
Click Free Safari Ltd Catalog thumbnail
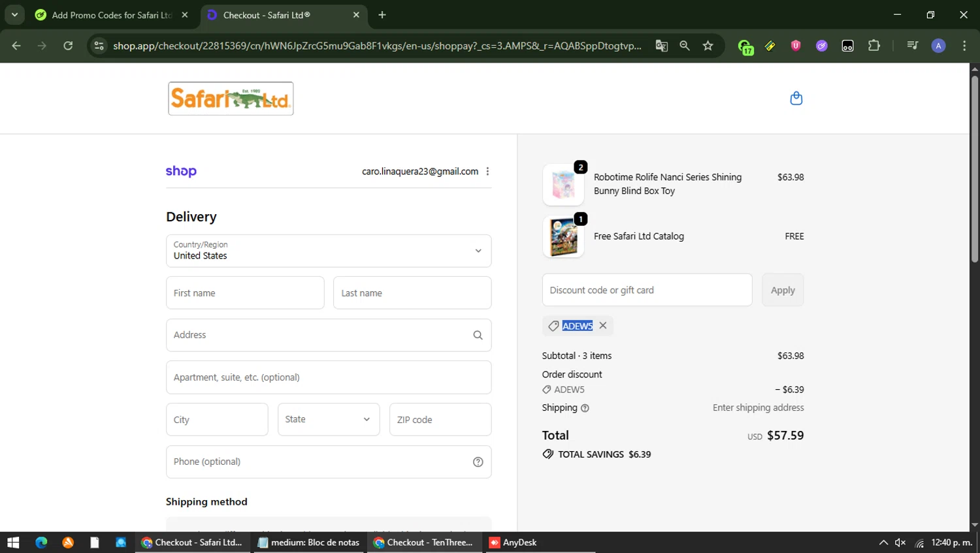(x=563, y=236)
